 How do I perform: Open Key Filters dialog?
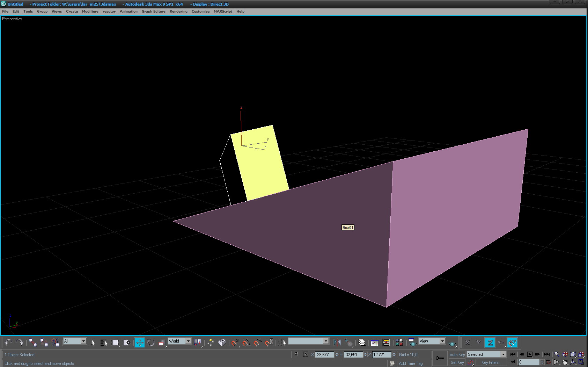tap(491, 362)
